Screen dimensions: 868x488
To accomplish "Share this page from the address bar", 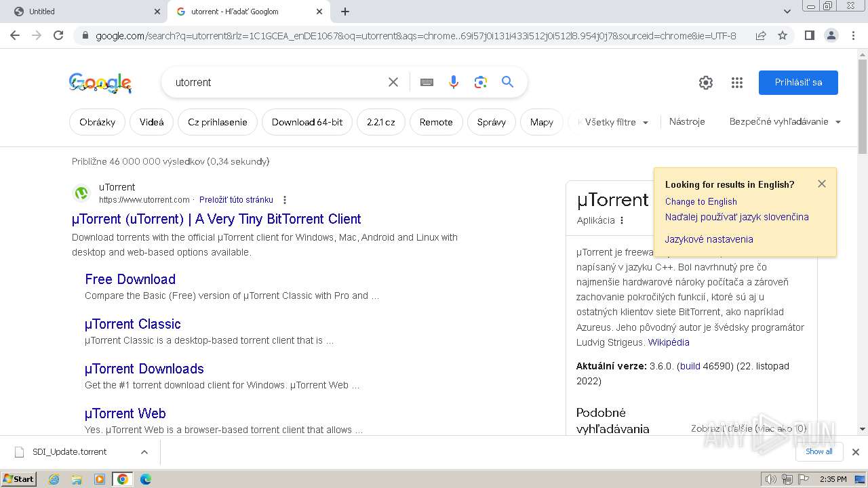I will tap(761, 35).
